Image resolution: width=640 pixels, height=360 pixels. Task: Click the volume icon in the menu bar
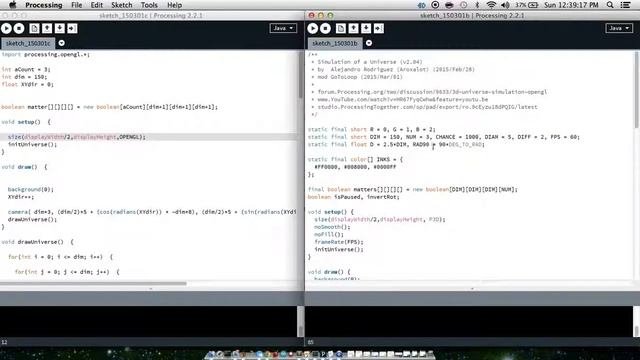pos(505,5)
